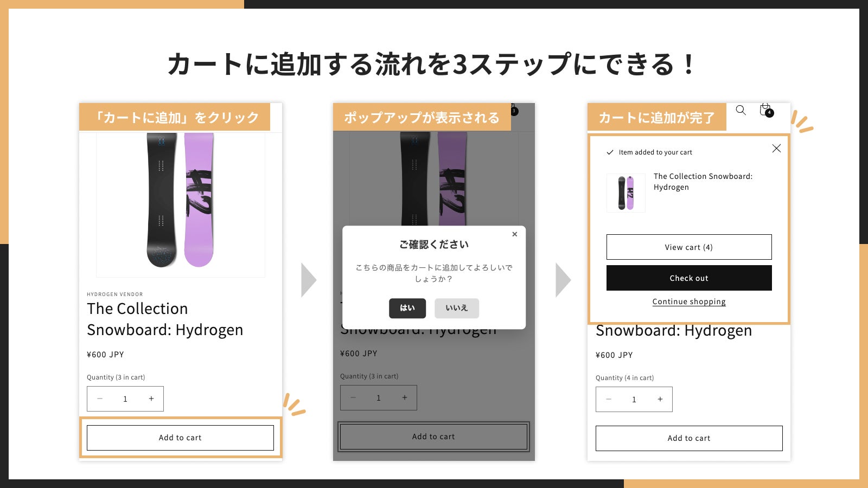The image size is (868, 488).
Task: Open the cart bag icon with badge 4
Action: pyautogui.click(x=766, y=110)
